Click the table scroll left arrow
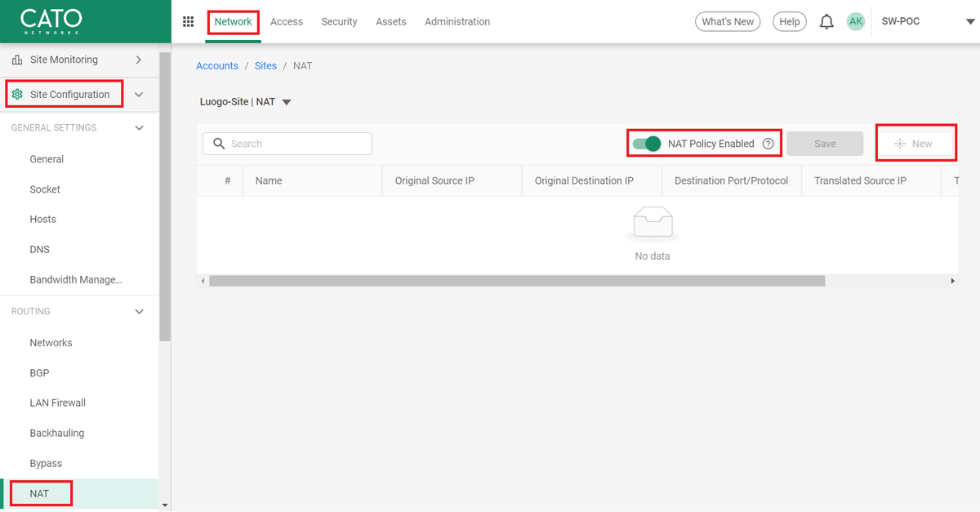 tap(203, 281)
